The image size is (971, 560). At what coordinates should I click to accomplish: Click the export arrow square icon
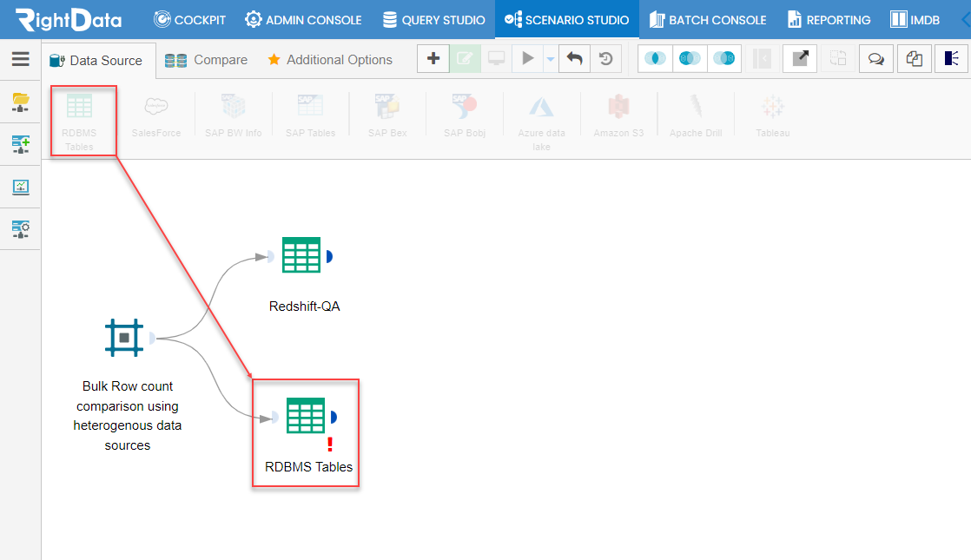(x=800, y=59)
